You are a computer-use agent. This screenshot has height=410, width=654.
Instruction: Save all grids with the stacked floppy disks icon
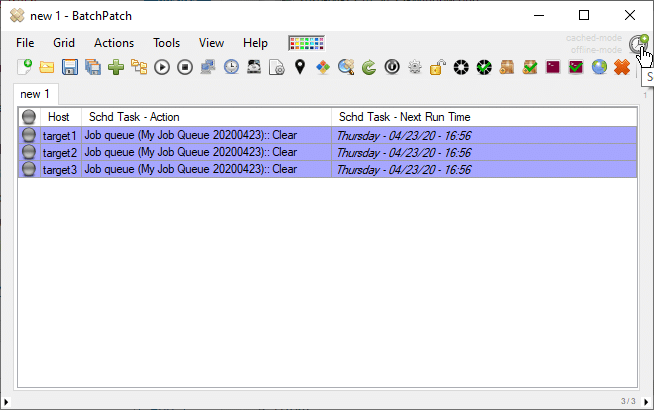[x=93, y=67]
